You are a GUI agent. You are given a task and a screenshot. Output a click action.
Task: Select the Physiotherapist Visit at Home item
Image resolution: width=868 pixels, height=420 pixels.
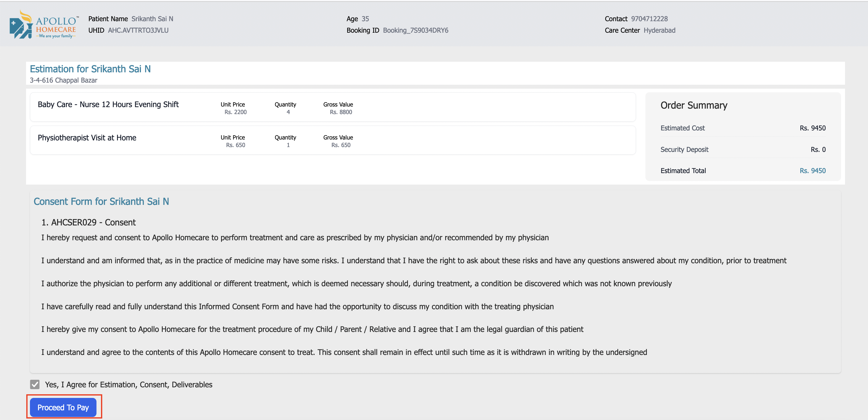point(87,138)
